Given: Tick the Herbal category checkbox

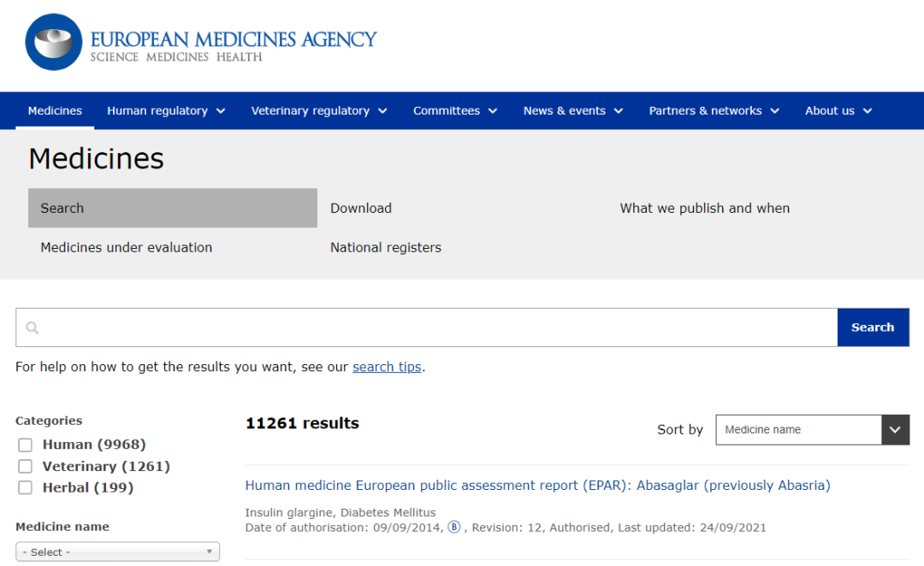Looking at the screenshot, I should coord(26,487).
